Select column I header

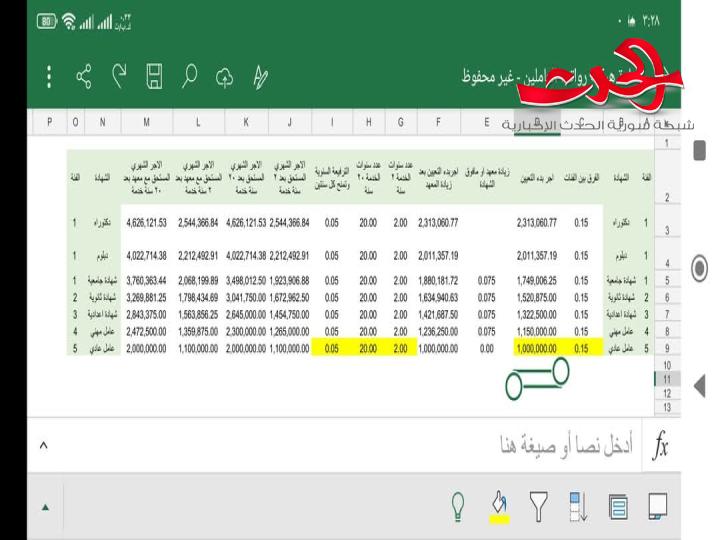pyautogui.click(x=332, y=122)
